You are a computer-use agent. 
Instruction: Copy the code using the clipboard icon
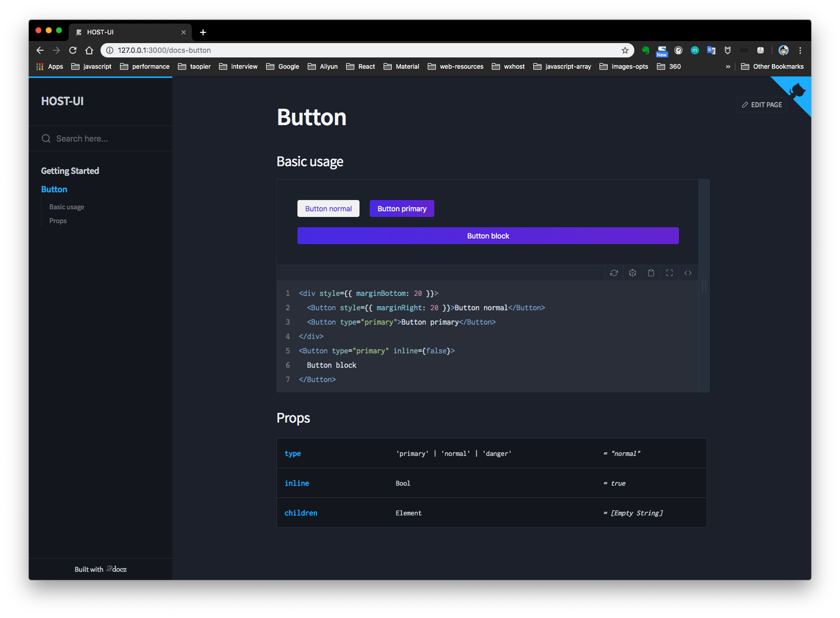(x=651, y=273)
